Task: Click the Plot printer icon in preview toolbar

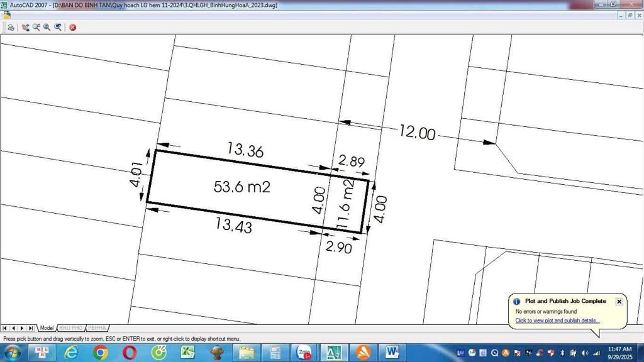Action: coord(11,27)
